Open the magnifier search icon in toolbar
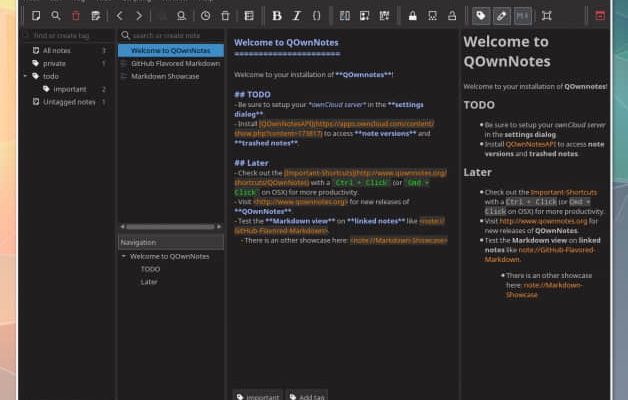 pos(56,16)
